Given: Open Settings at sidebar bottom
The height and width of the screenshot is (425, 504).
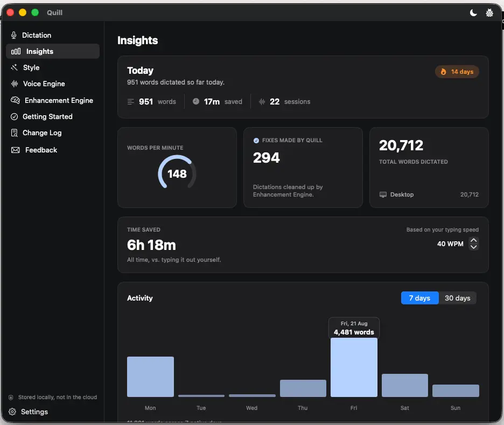Looking at the screenshot, I should click(29, 412).
